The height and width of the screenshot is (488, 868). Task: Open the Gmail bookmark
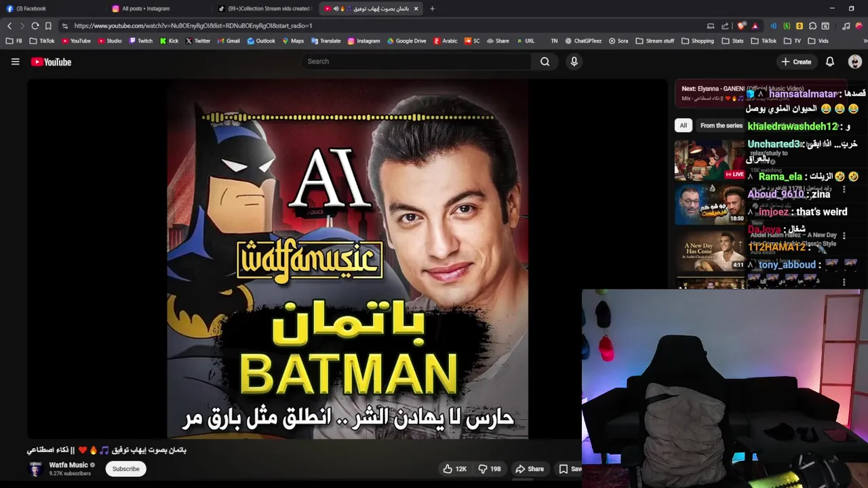229,41
